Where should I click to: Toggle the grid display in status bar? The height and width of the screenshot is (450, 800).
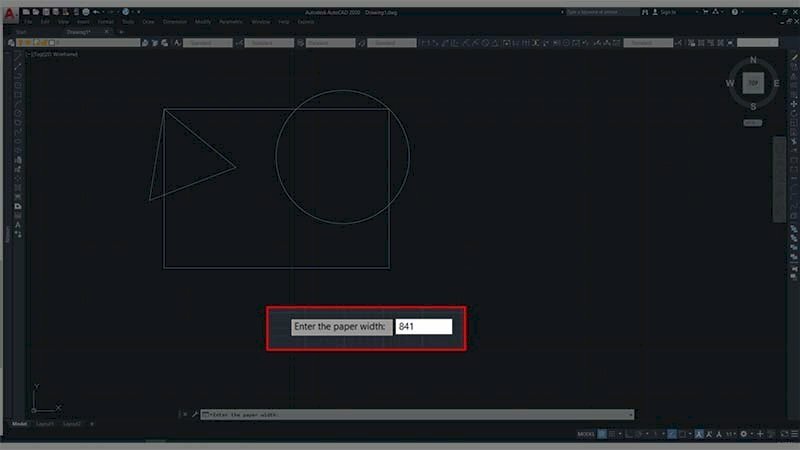[x=601, y=434]
